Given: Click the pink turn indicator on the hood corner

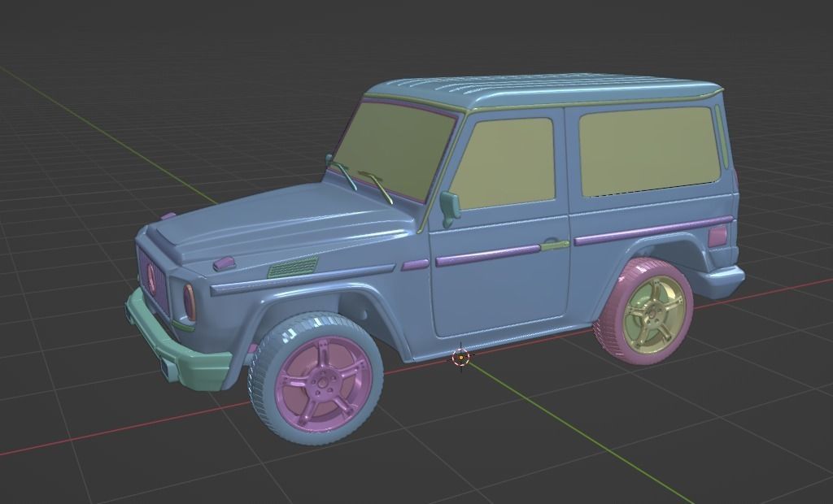Looking at the screenshot, I should coord(224,263).
